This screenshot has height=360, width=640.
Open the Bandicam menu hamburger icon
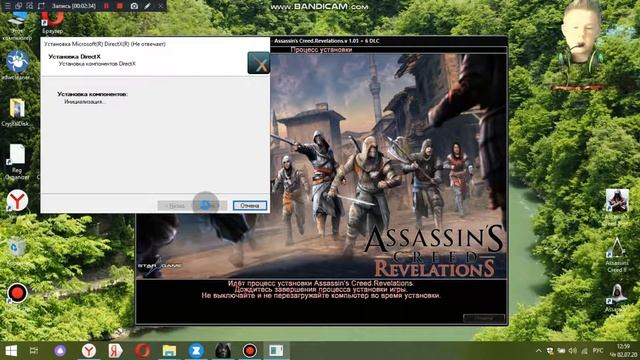tap(8, 6)
